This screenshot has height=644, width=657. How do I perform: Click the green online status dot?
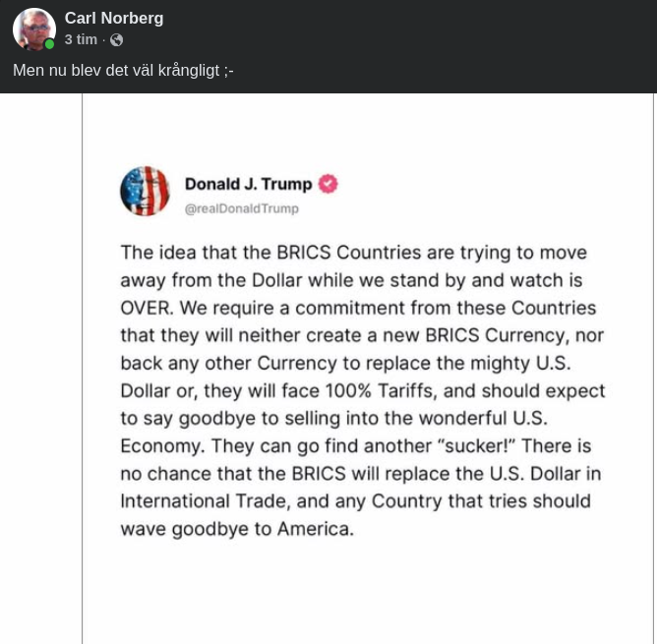(x=49, y=44)
